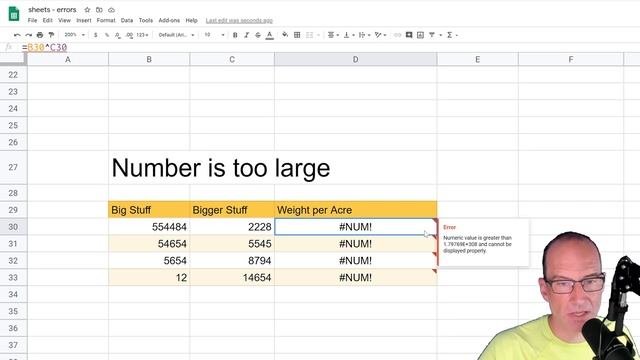Viewport: 640px width, 360px height.
Task: Click the merge cells icon
Action: click(x=309, y=35)
